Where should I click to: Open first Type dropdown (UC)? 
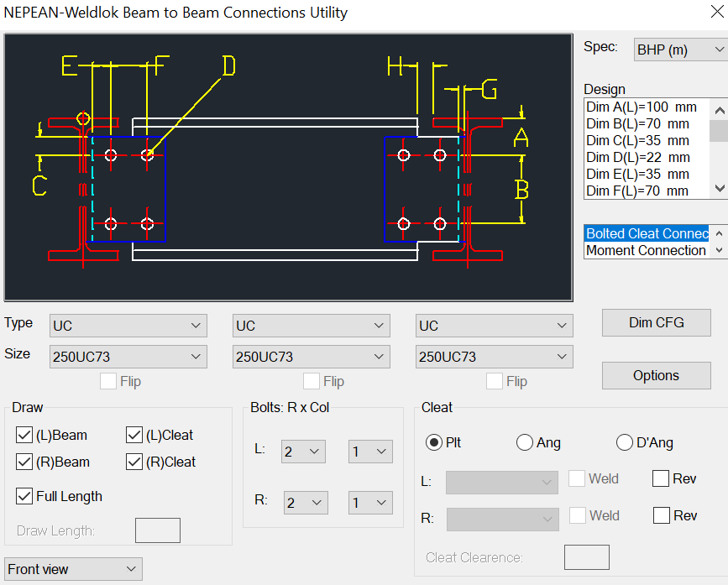click(x=128, y=326)
